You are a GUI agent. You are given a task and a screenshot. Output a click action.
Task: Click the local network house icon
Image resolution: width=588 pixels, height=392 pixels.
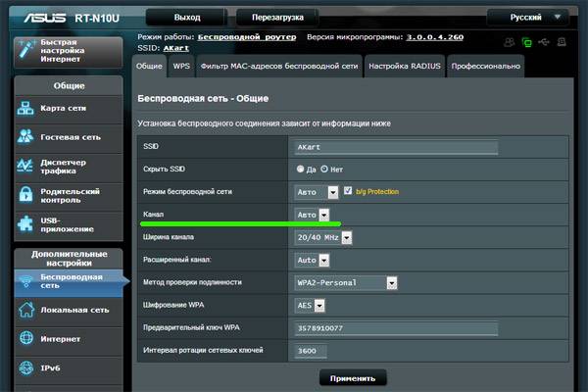point(26,310)
